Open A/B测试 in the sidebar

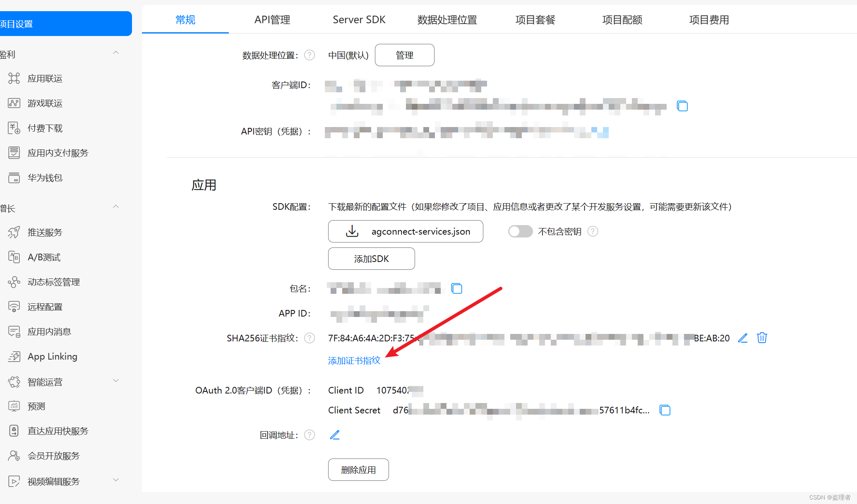coord(44,257)
